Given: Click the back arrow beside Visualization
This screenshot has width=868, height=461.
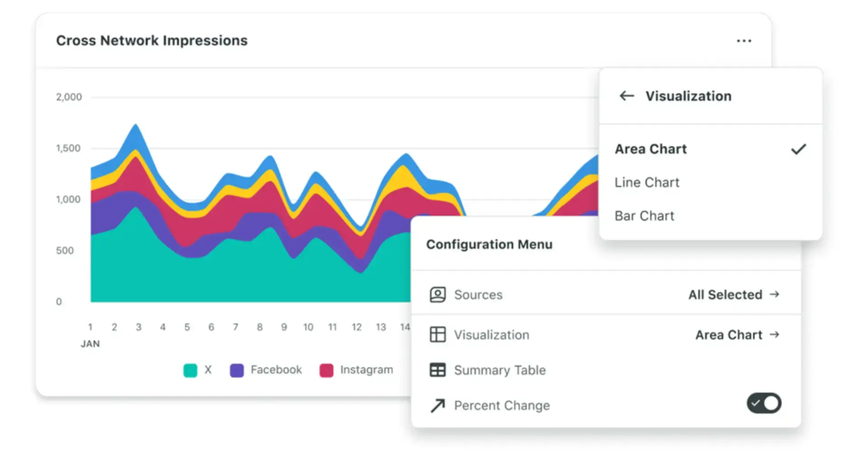Looking at the screenshot, I should [627, 96].
